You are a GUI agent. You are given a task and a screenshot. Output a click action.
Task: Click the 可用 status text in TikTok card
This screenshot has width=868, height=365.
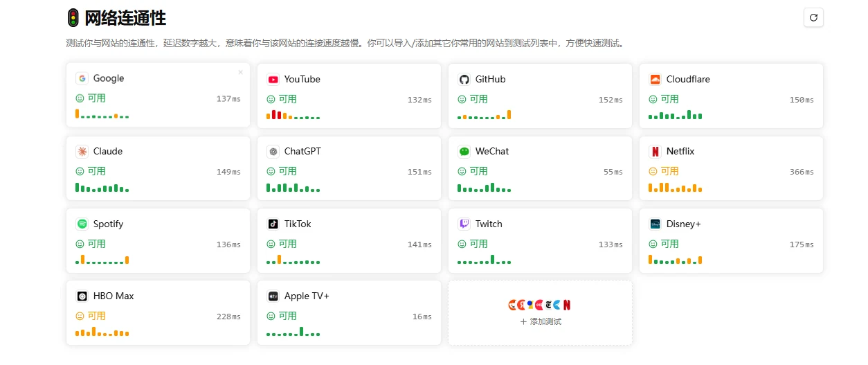pyautogui.click(x=288, y=244)
